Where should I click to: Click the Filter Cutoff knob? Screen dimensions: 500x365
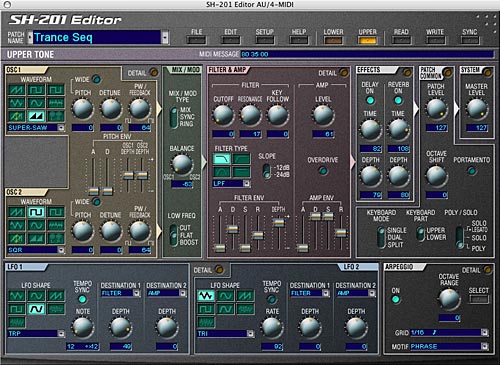pos(223,115)
